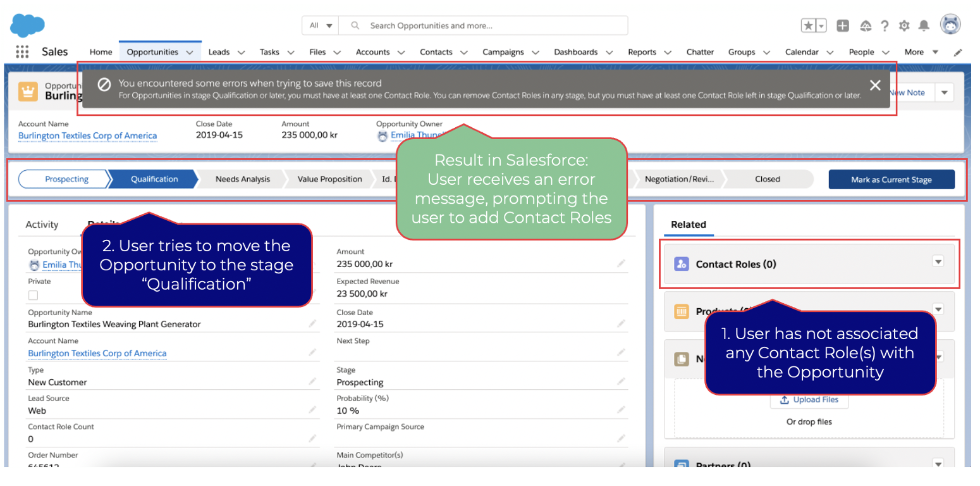The height and width of the screenshot is (486, 980).
Task: Click the Contact Roles related list icon
Action: [x=682, y=264]
